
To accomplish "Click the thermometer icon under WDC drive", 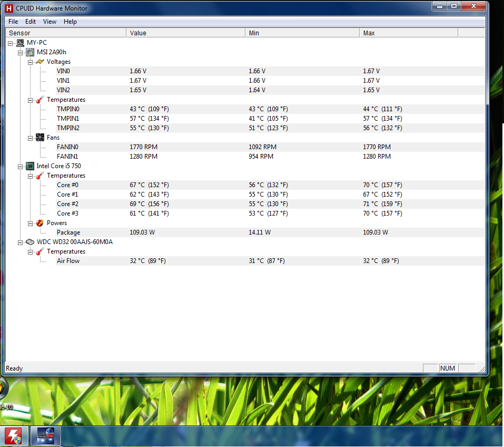I will (40, 251).
